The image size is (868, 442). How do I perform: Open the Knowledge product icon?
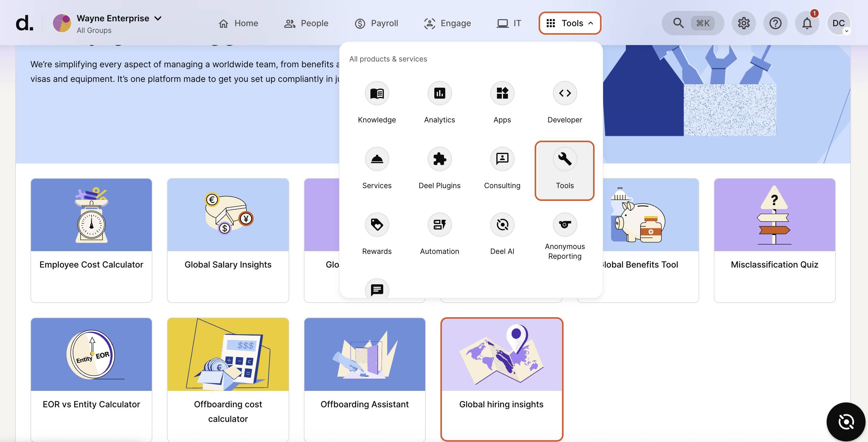377,93
